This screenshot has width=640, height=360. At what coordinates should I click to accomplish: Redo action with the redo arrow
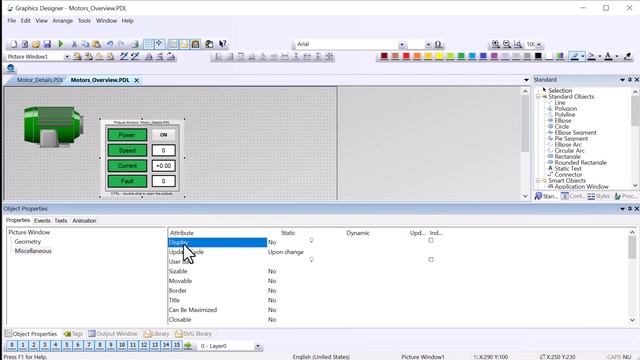coord(121,44)
